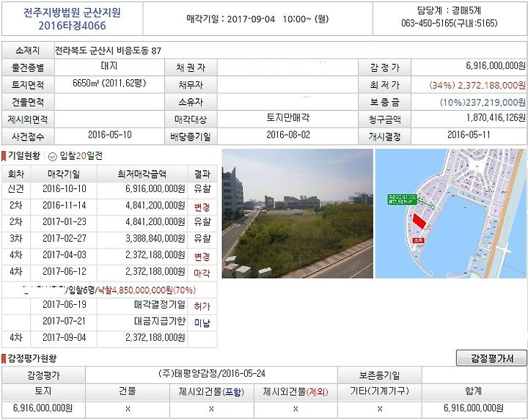Click 합계 total 6,916,000,000원
The image size is (528, 420).
click(474, 408)
